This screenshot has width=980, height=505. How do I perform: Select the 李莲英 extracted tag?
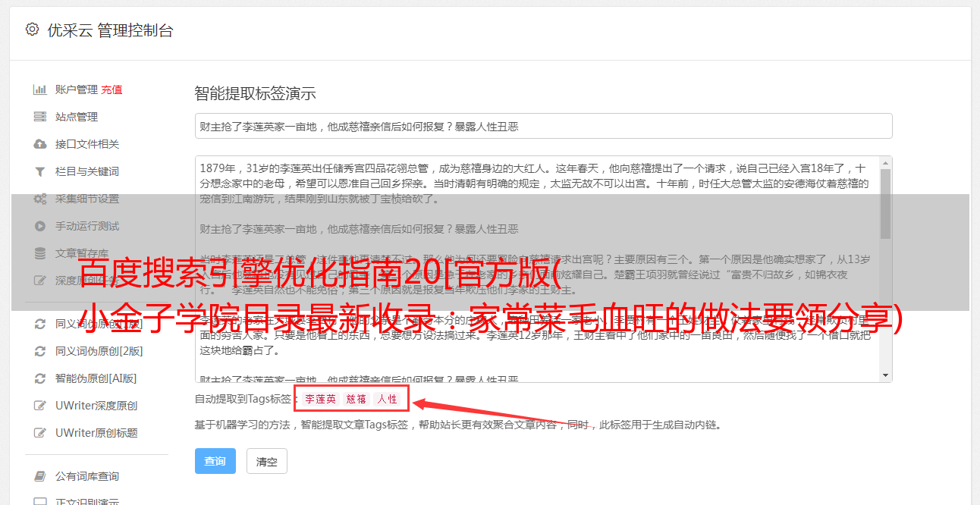[x=320, y=399]
